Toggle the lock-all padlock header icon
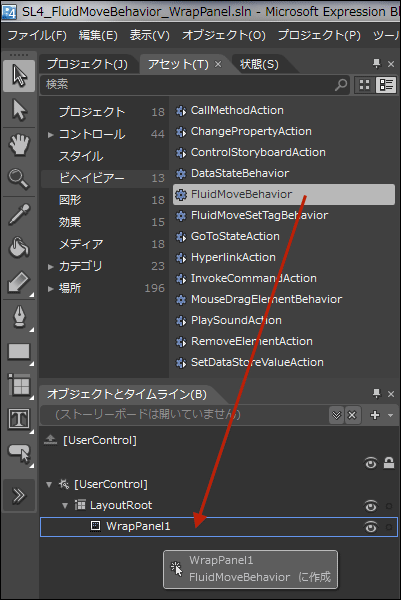This screenshot has height=600, width=401. coord(389,463)
